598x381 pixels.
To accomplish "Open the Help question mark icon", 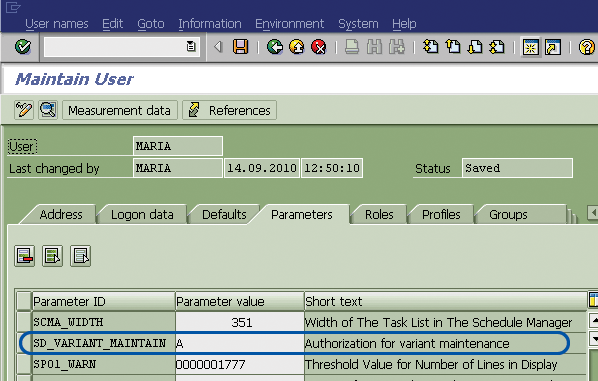I will (x=587, y=47).
